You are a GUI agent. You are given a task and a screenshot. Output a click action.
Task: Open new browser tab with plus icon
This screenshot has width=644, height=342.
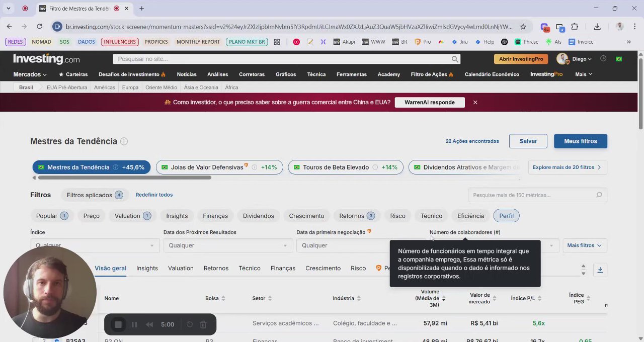141,9
